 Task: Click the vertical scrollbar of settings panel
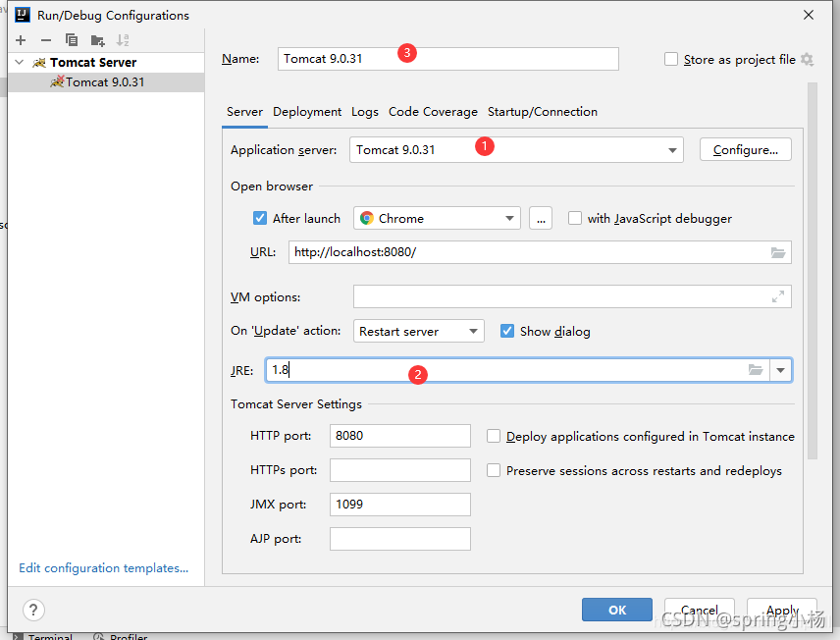tap(813, 271)
